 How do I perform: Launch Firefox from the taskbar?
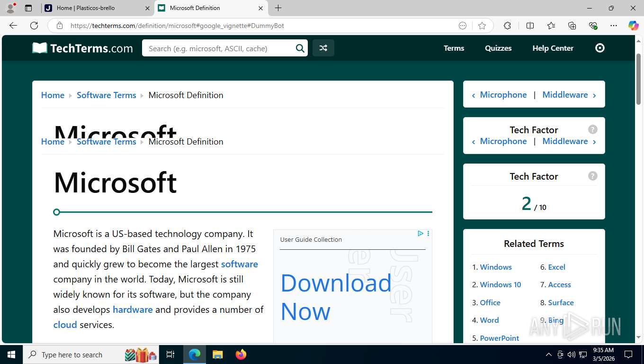(241, 355)
